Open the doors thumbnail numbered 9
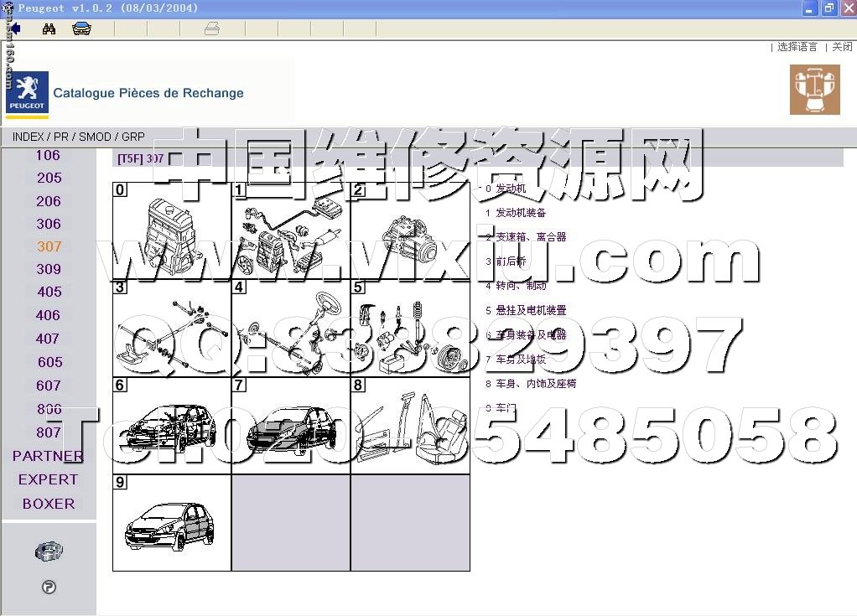Screen dimensions: 857x616 click(x=171, y=522)
